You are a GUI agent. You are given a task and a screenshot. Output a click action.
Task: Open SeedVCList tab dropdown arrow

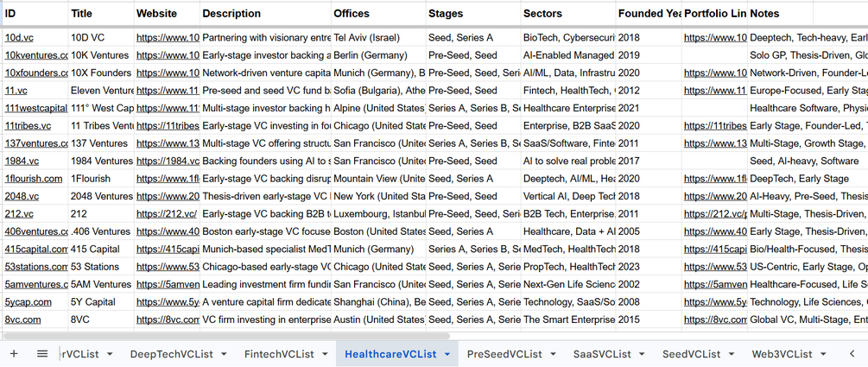click(x=732, y=354)
